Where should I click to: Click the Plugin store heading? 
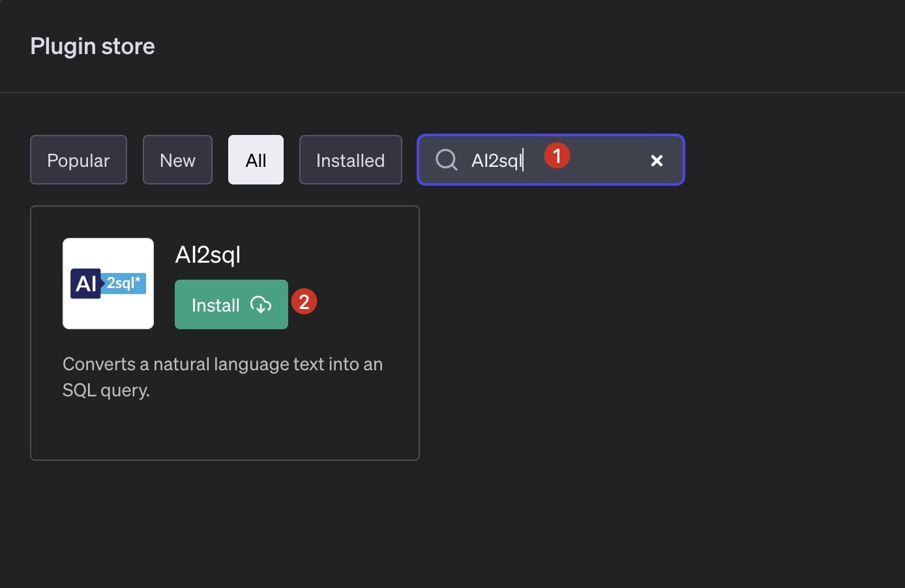[x=93, y=46]
